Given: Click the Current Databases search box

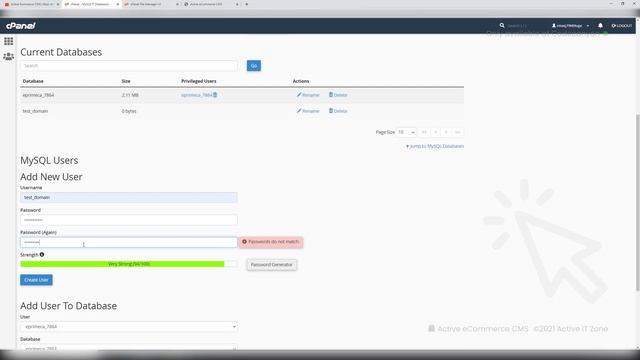Looking at the screenshot, I should click(x=129, y=66).
